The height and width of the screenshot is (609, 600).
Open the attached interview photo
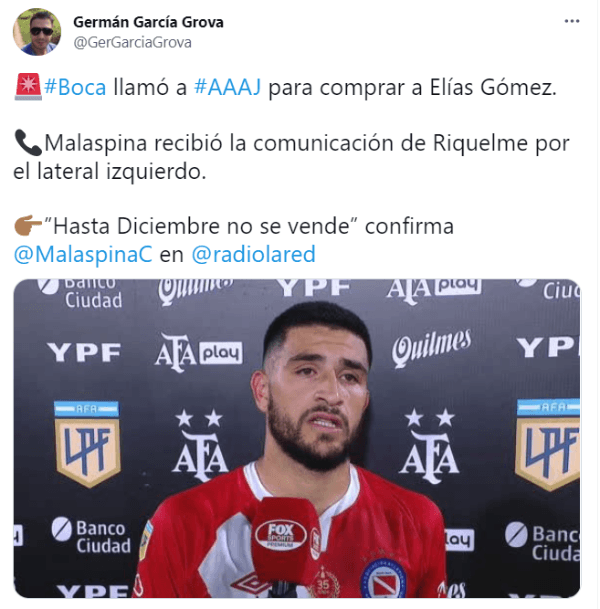tap(297, 438)
